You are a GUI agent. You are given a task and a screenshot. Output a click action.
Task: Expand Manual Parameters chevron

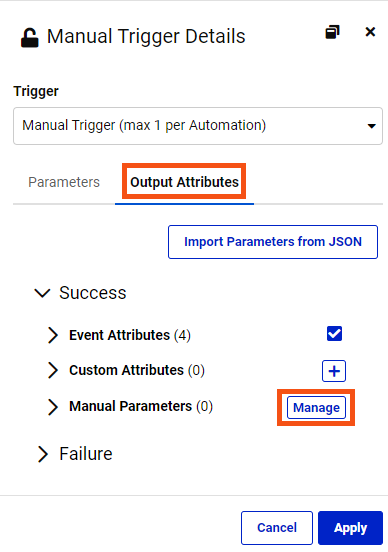pos(53,407)
